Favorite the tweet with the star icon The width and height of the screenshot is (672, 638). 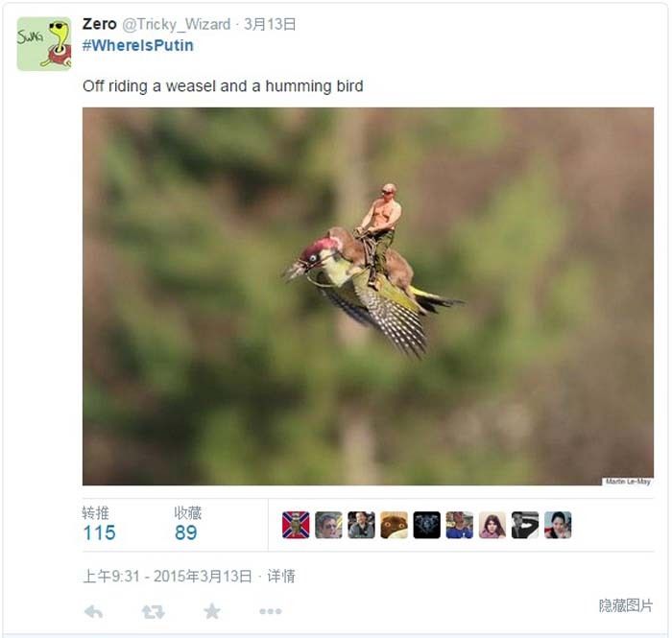[x=212, y=611]
